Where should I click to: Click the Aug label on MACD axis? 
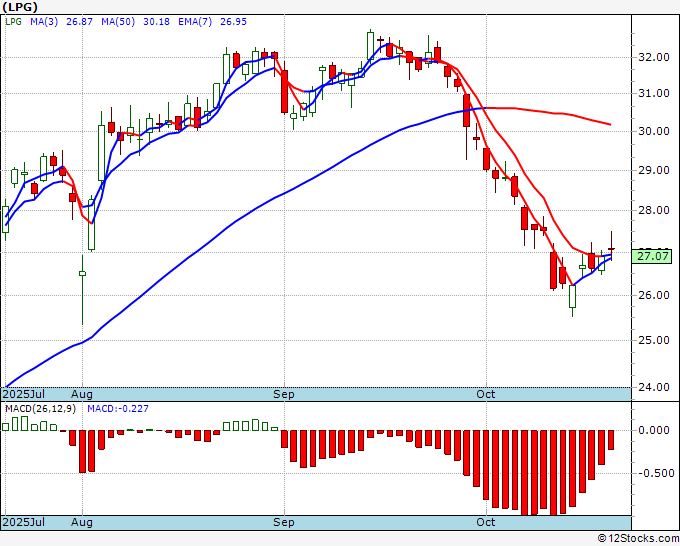pos(82,522)
